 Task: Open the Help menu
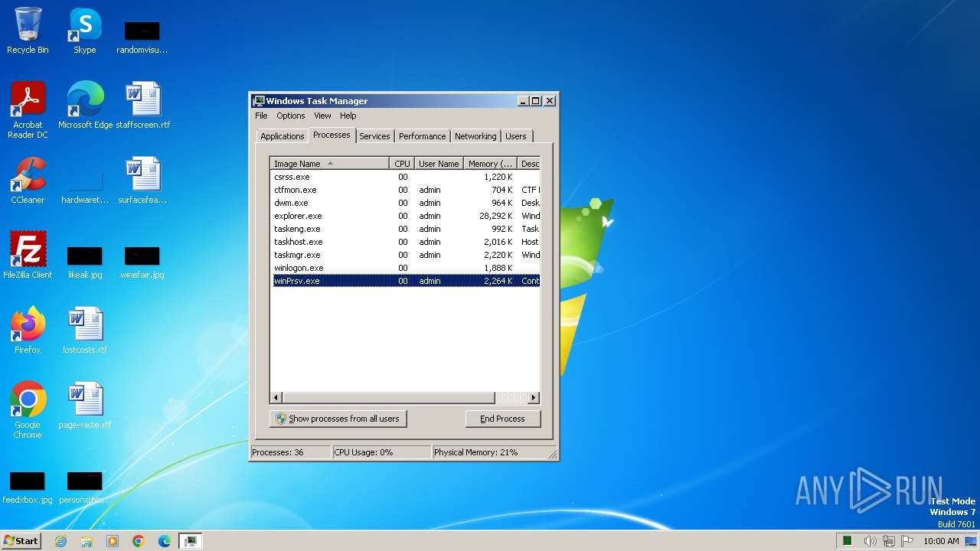click(x=348, y=116)
